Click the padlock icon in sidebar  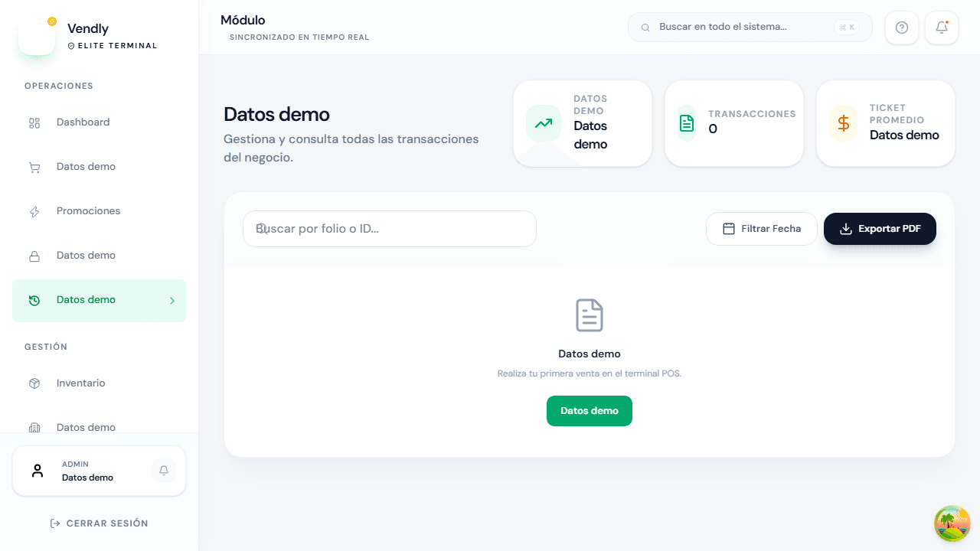(x=34, y=256)
